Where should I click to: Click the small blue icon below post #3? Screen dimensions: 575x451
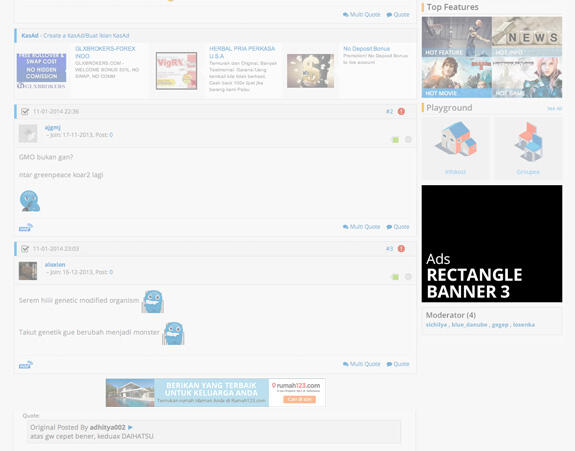click(x=26, y=365)
